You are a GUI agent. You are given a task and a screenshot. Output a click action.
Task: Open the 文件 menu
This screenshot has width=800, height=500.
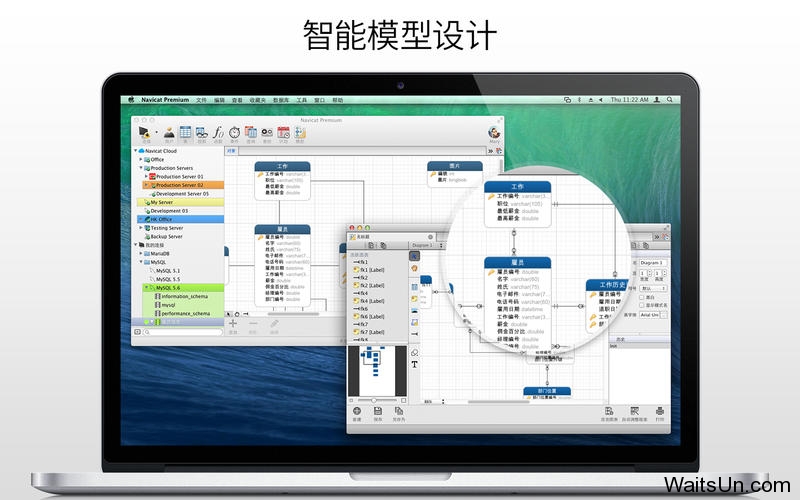(x=202, y=100)
